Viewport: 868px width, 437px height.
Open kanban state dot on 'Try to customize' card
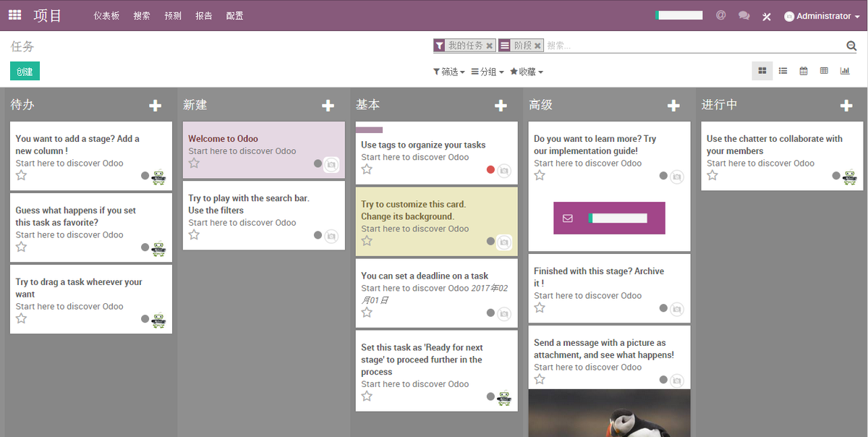[x=490, y=242]
